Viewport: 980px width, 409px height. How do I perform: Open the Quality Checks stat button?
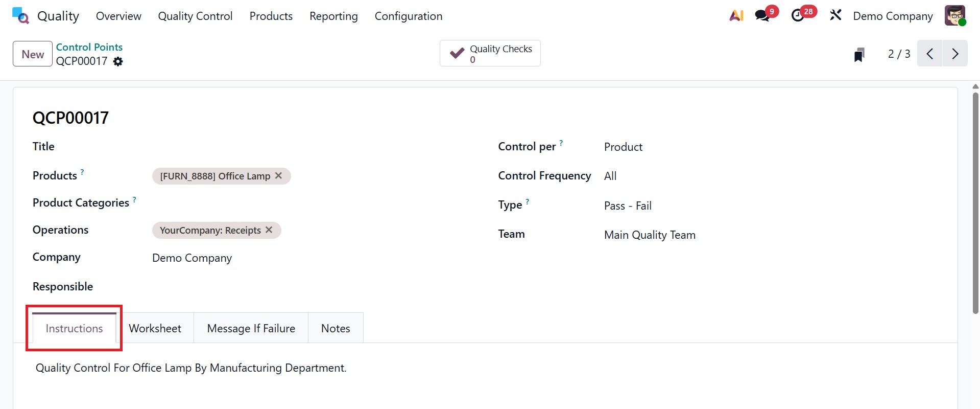[490, 54]
